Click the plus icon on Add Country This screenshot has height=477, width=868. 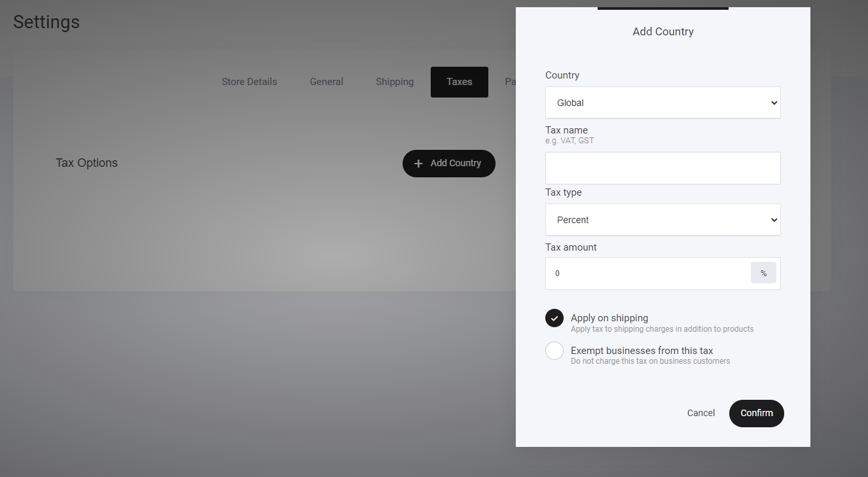(418, 164)
